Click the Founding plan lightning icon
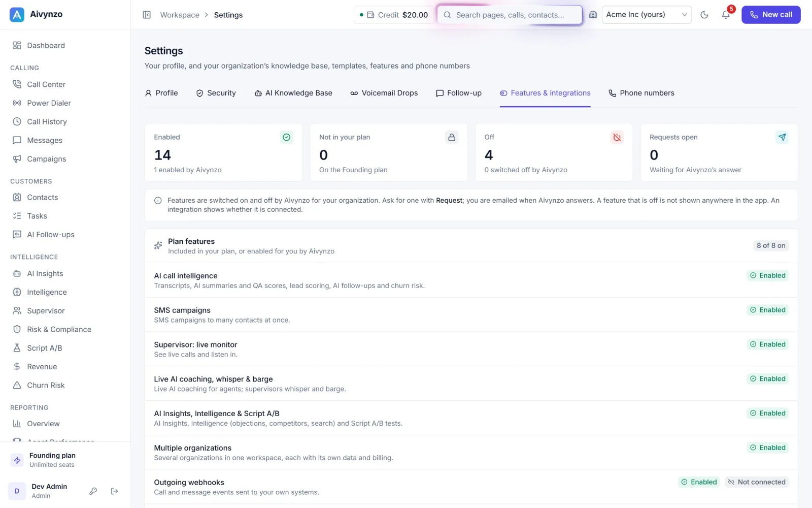 point(17,460)
